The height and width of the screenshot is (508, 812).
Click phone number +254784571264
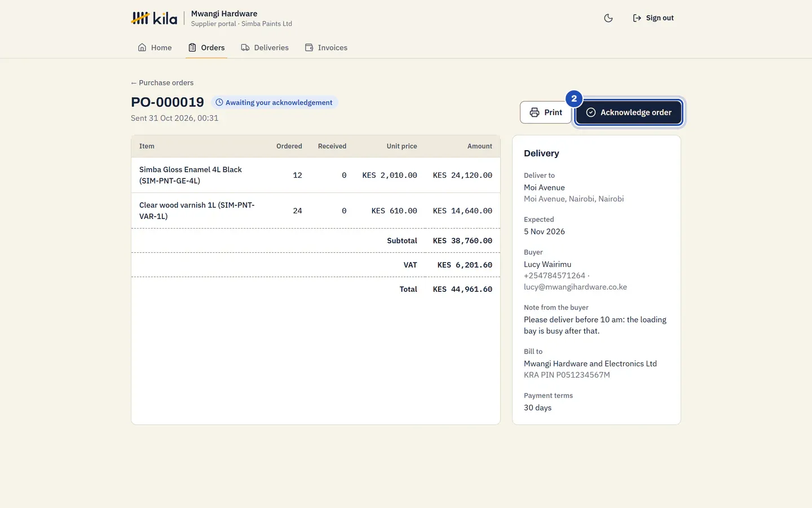tap(554, 275)
